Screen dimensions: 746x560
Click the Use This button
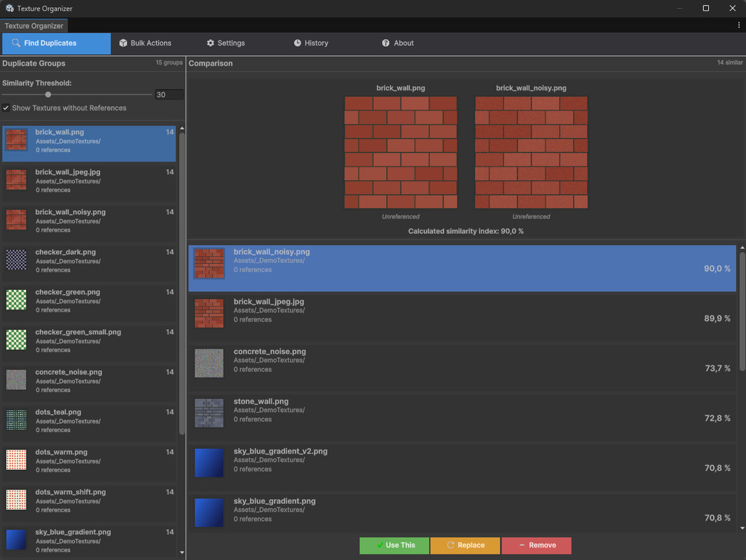(394, 545)
